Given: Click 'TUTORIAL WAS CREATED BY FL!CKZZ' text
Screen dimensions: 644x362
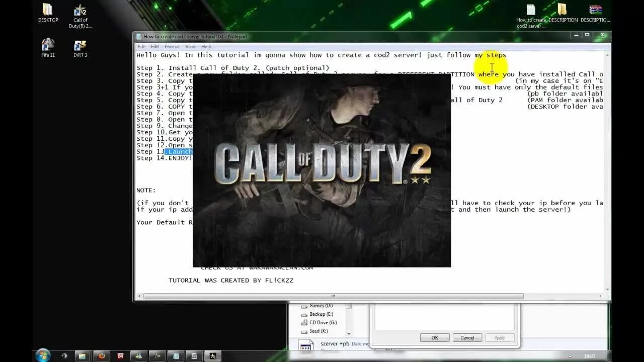Looking at the screenshot, I should pos(231,281).
